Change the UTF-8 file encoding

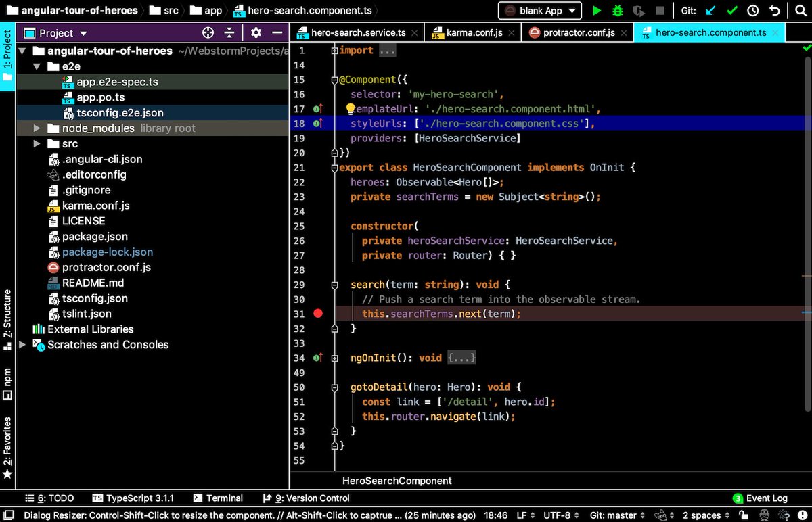[561, 515]
